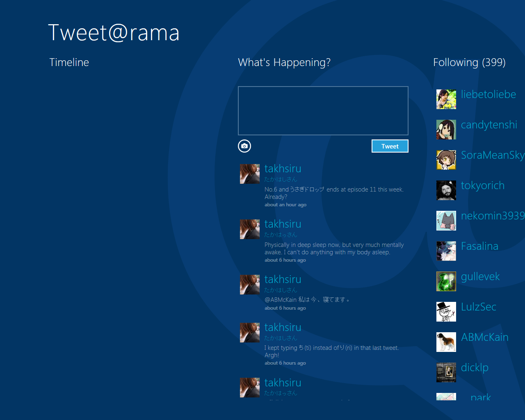Click takhsiru name on 'I kept typing' tweet
This screenshot has width=525, height=420.
283,327
